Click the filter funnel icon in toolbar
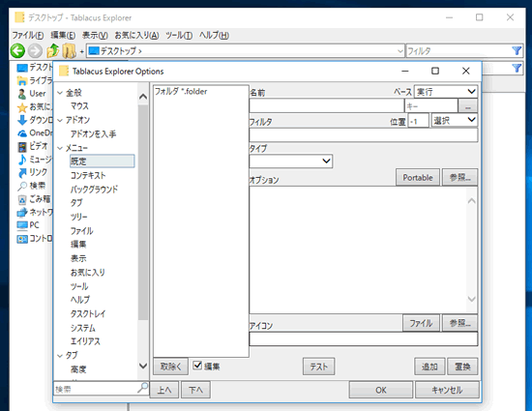 (x=517, y=51)
